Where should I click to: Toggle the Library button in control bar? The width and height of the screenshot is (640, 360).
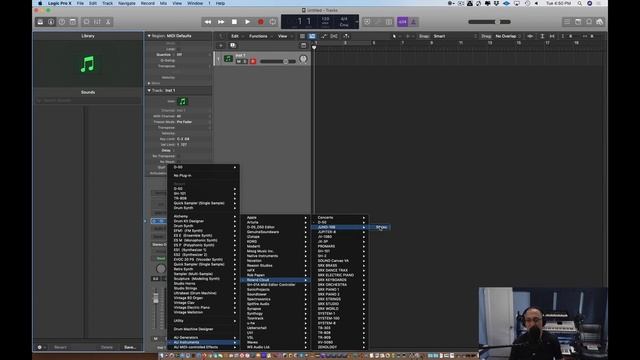coord(40,22)
